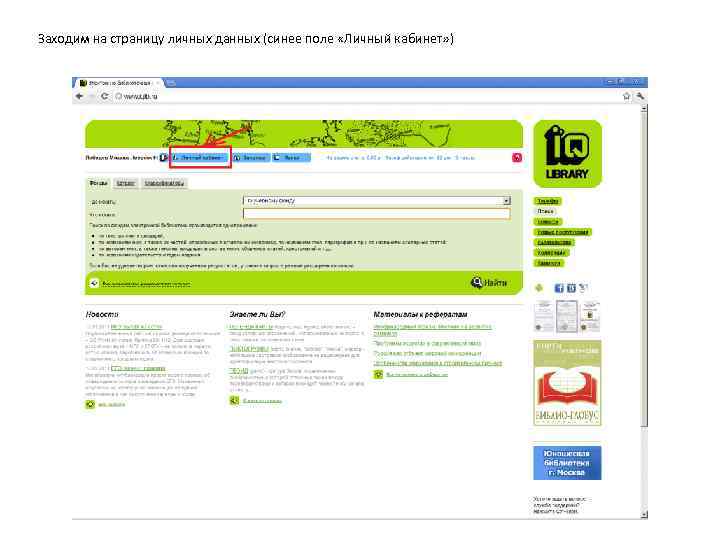Open the all-news link below Новости
The image size is (720, 540).
112,405
